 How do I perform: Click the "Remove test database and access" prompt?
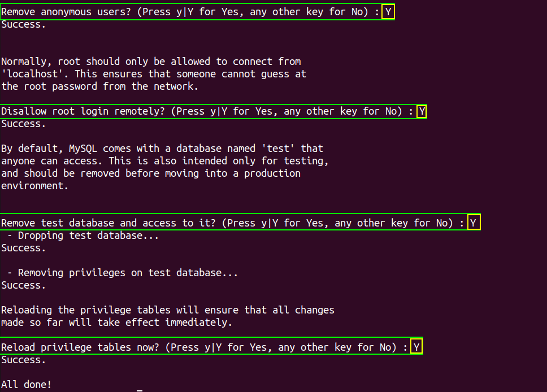pyautogui.click(x=233, y=223)
